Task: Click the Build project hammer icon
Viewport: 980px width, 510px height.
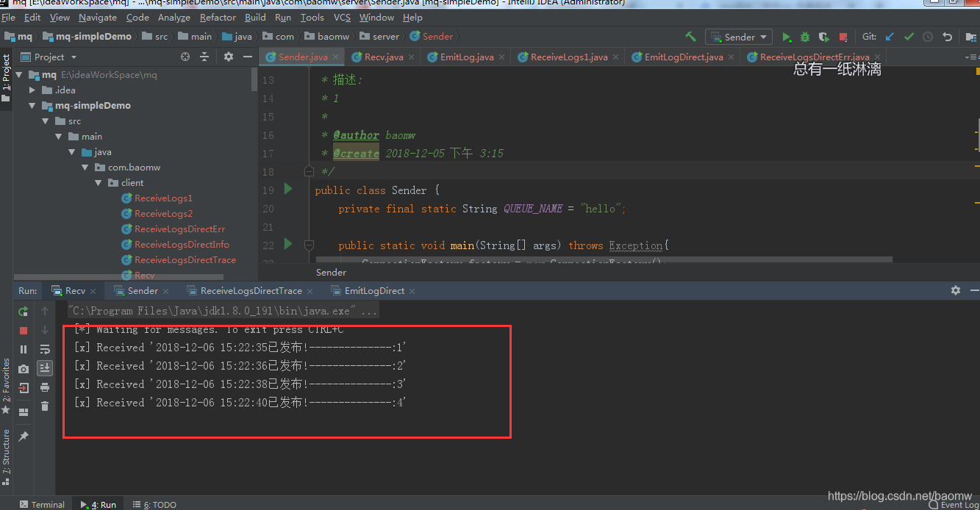Action: pyautogui.click(x=690, y=36)
